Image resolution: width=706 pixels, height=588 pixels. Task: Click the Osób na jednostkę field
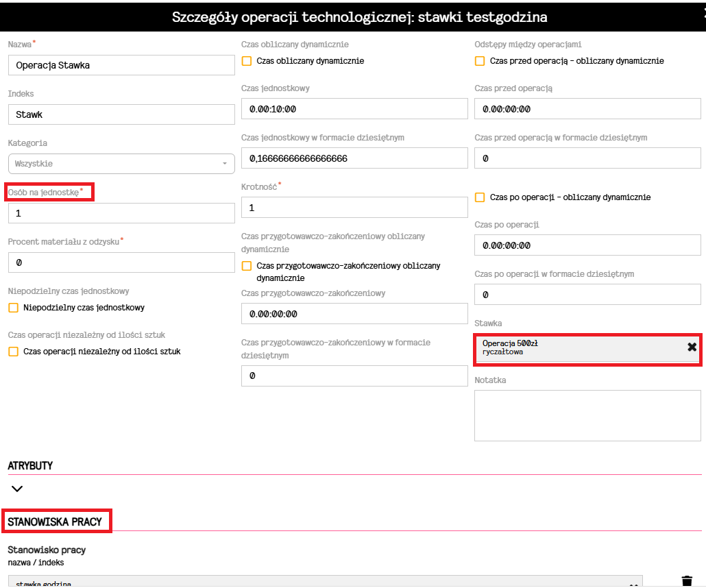click(121, 213)
